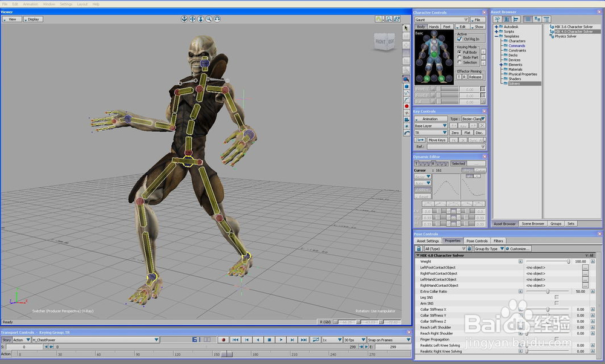Play the animation forward
Viewport: 605px width, 364px height.
tap(281, 340)
